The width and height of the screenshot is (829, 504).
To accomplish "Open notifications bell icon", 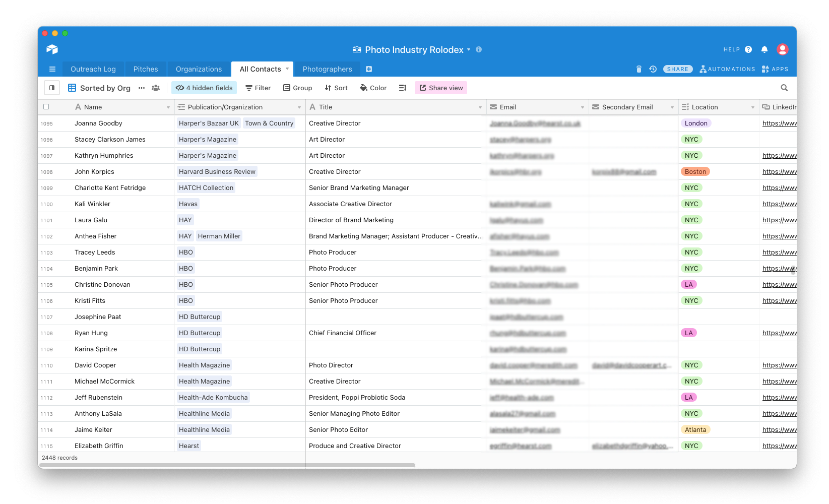I will (x=764, y=49).
